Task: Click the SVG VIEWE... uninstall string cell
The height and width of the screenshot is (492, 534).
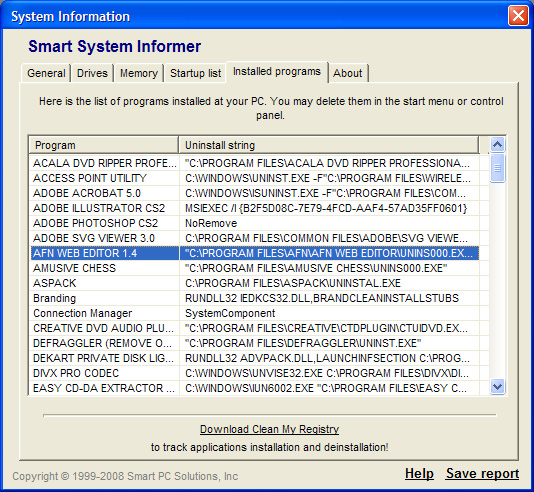Action: (329, 238)
